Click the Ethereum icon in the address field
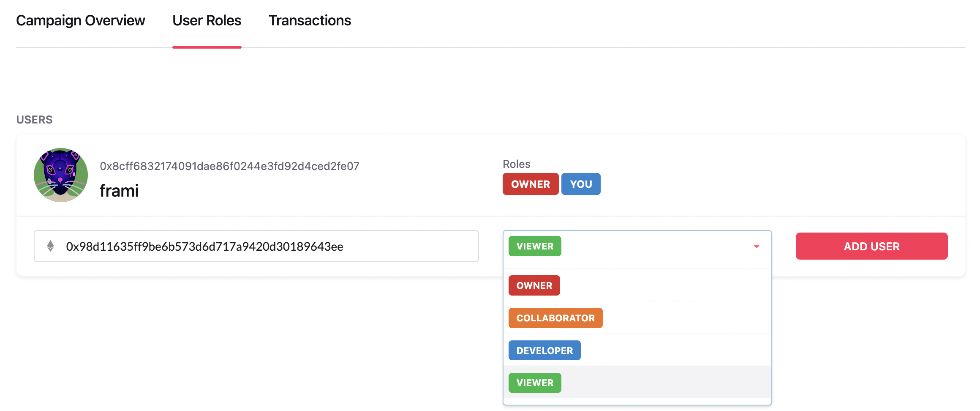Viewport: 980px width, 411px height. pos(50,246)
